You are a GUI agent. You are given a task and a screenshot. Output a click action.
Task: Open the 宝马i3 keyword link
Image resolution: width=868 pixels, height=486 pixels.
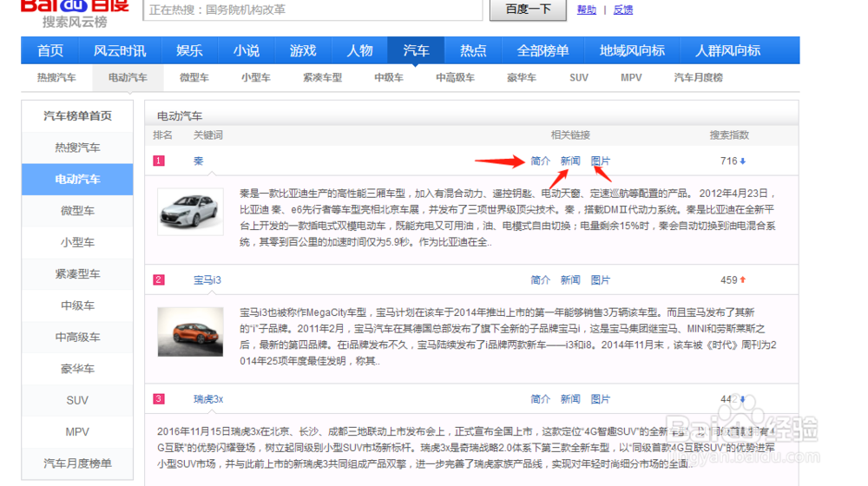pyautogui.click(x=207, y=279)
